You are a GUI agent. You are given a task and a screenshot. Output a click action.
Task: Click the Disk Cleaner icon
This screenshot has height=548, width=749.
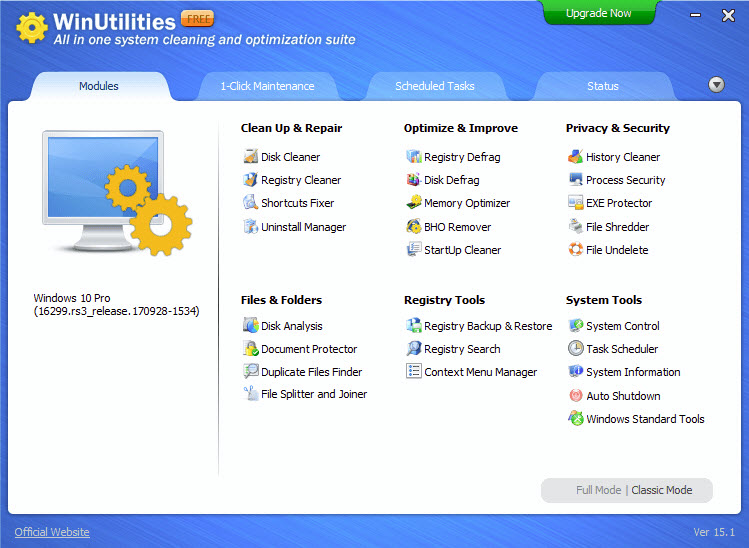pos(251,156)
